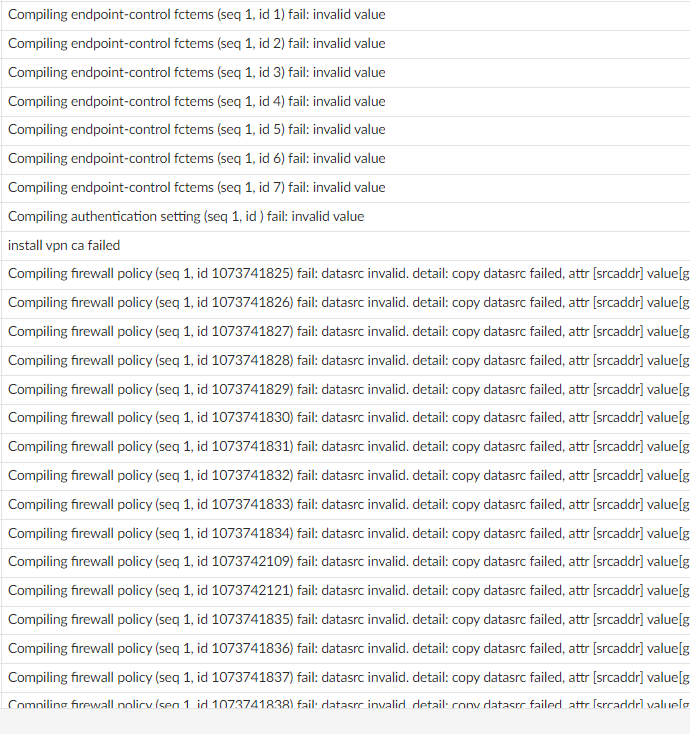Select the authentication setting failure row

[x=186, y=217]
